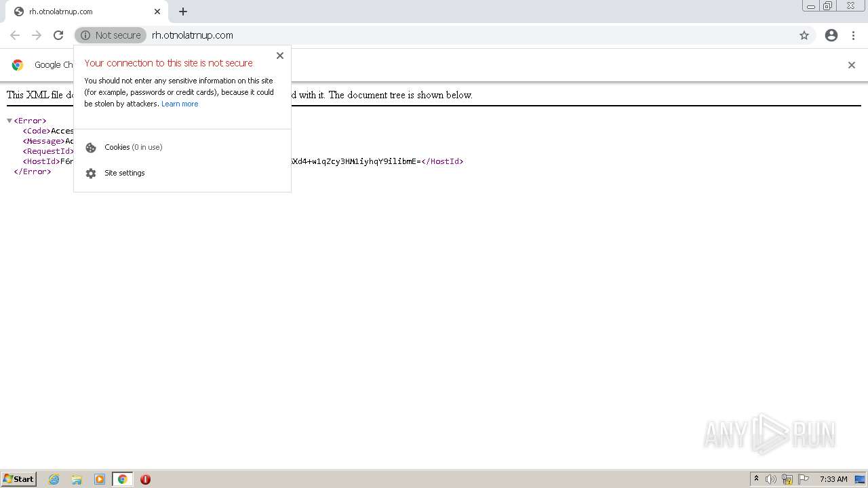
Task: Click the <RequestId> tag text
Action: (x=49, y=151)
